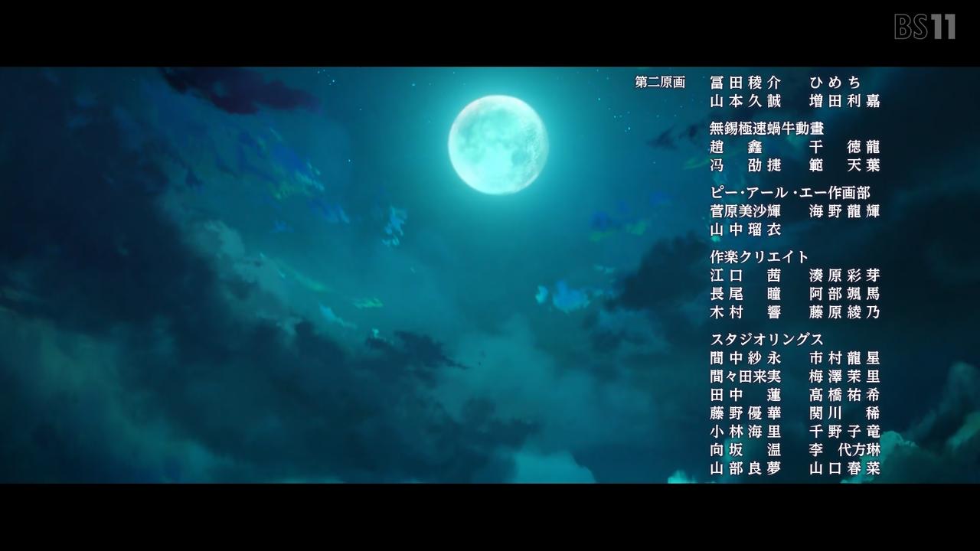Select the heading 'ピー・アール・エー作画部'

coord(790,193)
